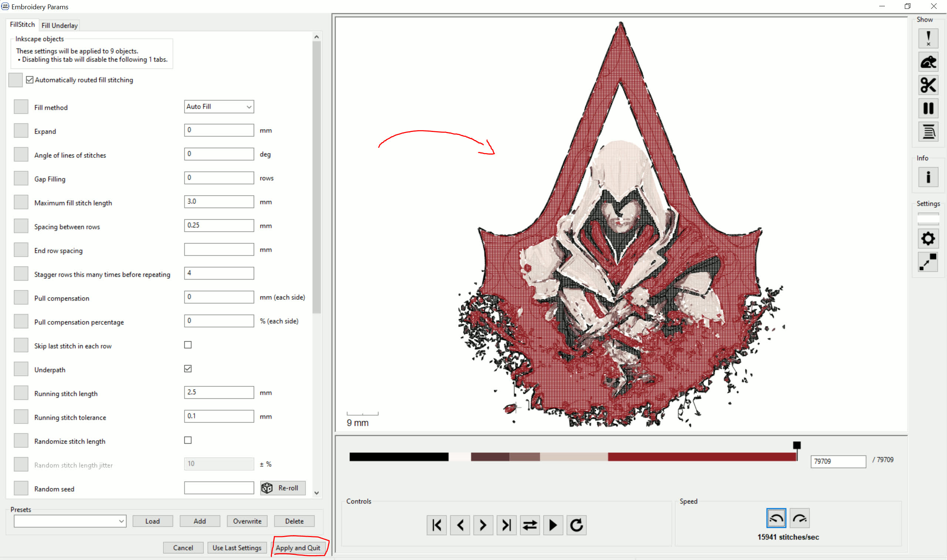Open the Fill method dropdown
This screenshot has height=560, width=947.
219,106
